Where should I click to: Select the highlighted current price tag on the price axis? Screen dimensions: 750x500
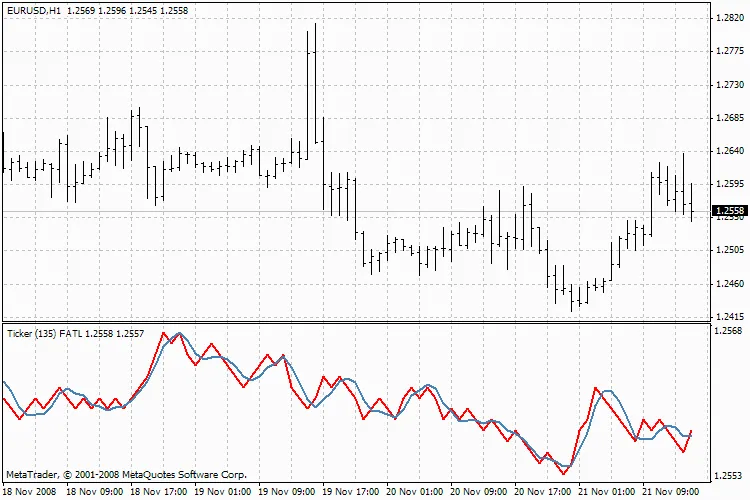click(x=730, y=211)
